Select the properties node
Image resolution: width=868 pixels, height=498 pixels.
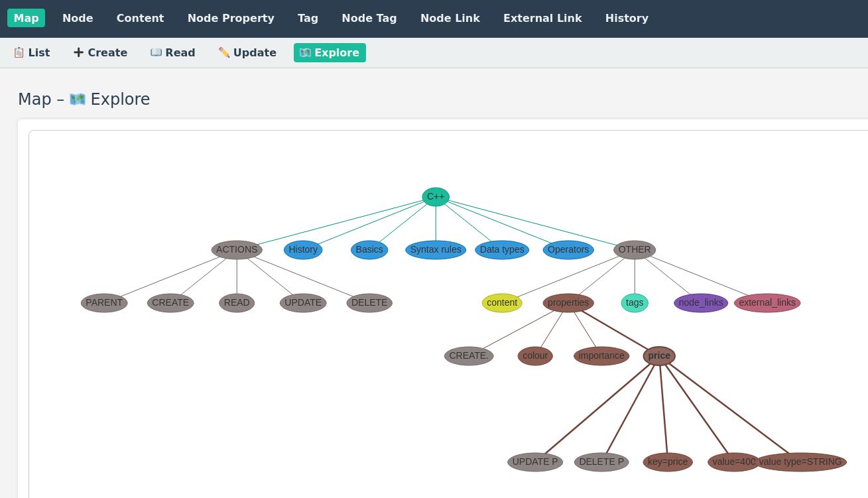[568, 303]
